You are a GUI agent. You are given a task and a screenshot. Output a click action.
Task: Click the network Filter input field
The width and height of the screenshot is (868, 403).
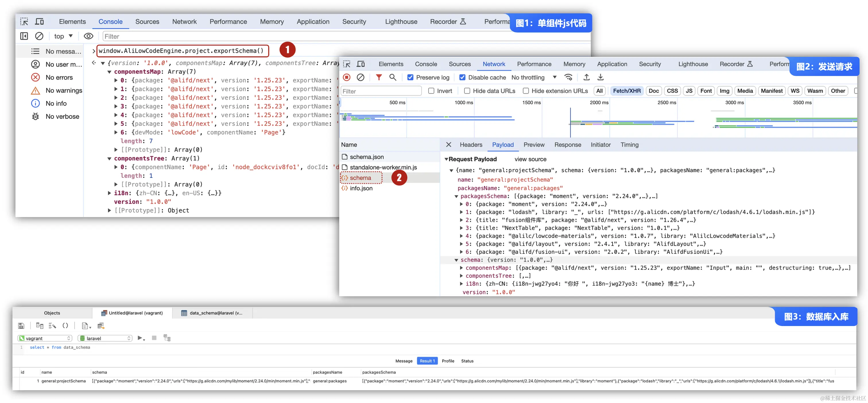tap(381, 91)
